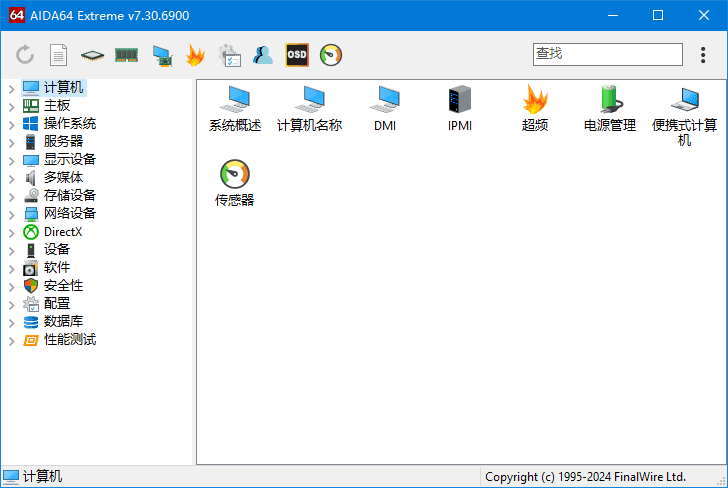This screenshot has width=728, height=488.
Task: Click the 查找 search input field
Action: click(607, 54)
